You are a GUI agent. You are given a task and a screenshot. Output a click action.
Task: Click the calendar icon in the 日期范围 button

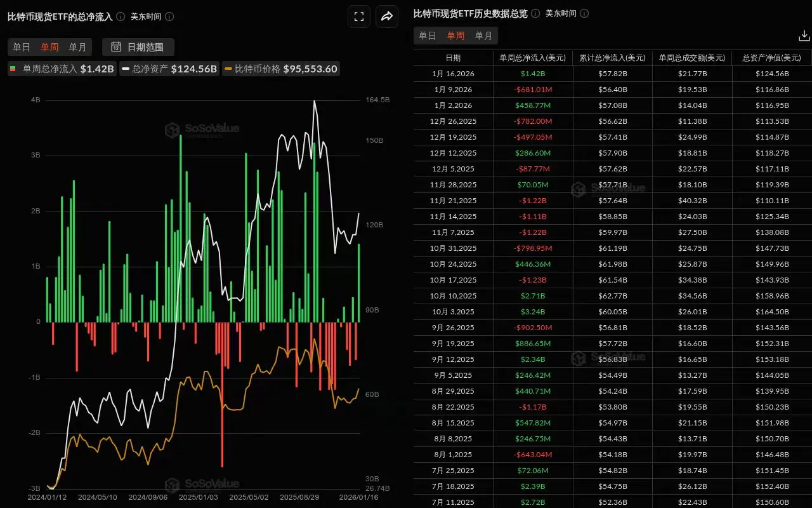pos(117,47)
